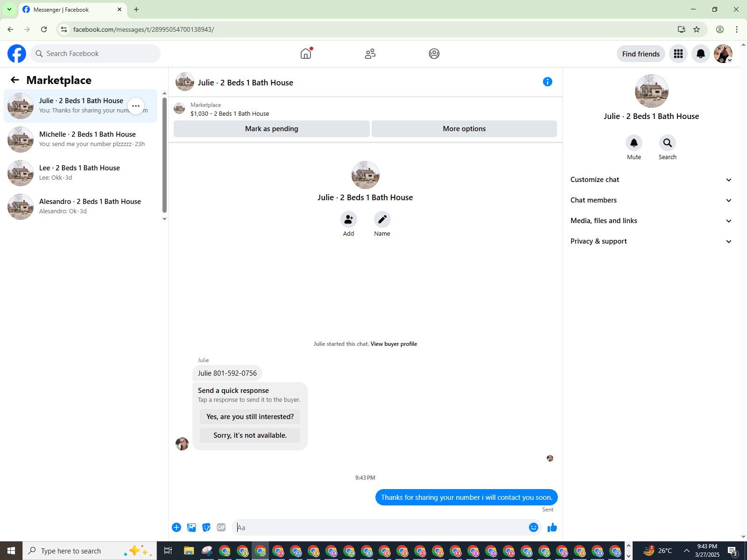Open the weather widget showing 26°C
Viewport: 747px width, 560px height.
click(x=657, y=551)
